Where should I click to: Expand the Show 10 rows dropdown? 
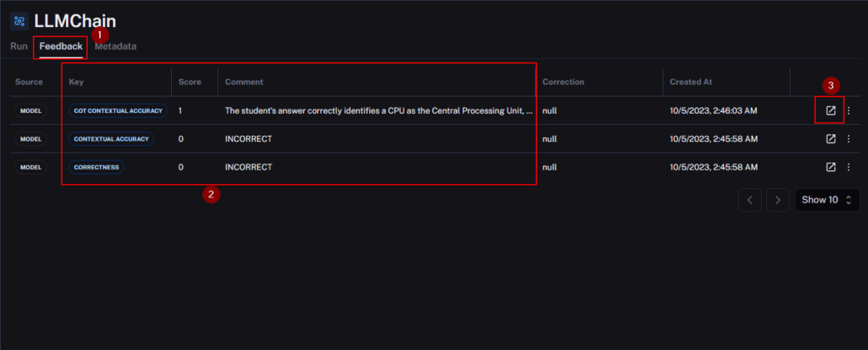[828, 200]
